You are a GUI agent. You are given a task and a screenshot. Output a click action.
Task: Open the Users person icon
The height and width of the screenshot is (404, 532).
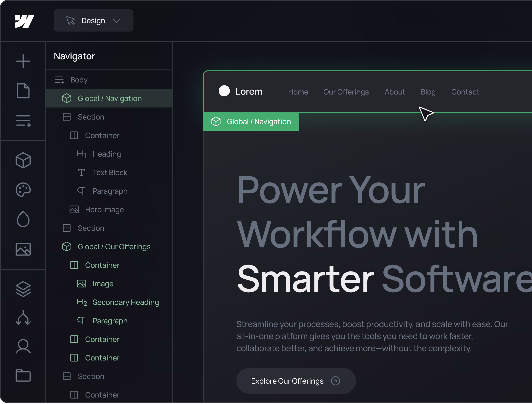pyautogui.click(x=23, y=347)
